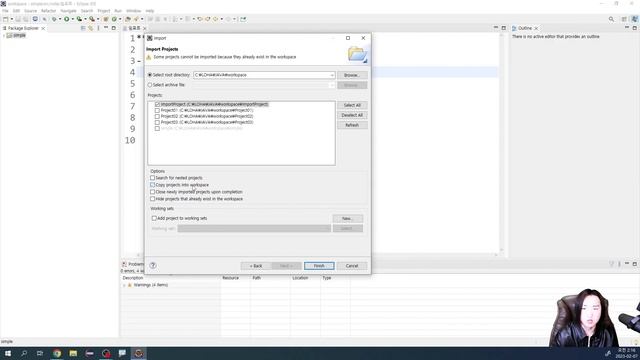
Task: Expand the Warnings (4 items) row
Action: (x=124, y=285)
